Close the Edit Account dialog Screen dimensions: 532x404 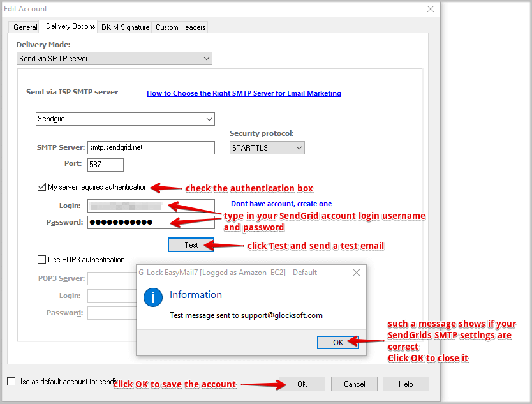coord(431,9)
